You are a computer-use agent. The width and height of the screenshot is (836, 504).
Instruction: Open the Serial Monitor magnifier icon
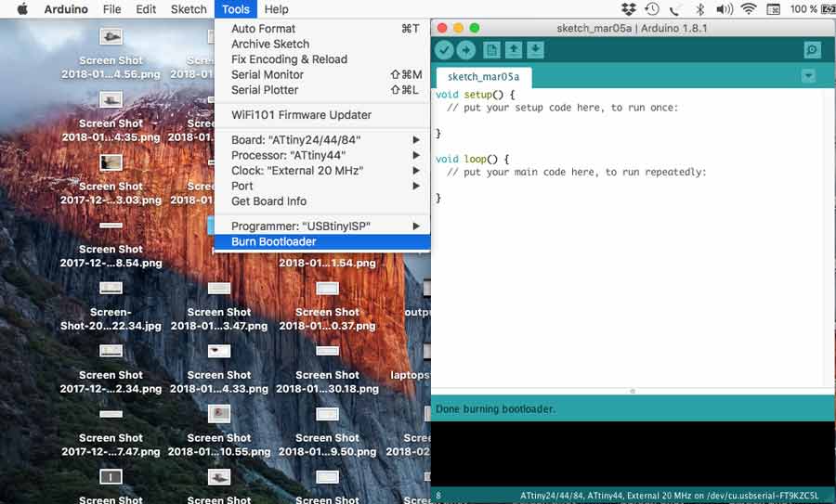click(812, 50)
